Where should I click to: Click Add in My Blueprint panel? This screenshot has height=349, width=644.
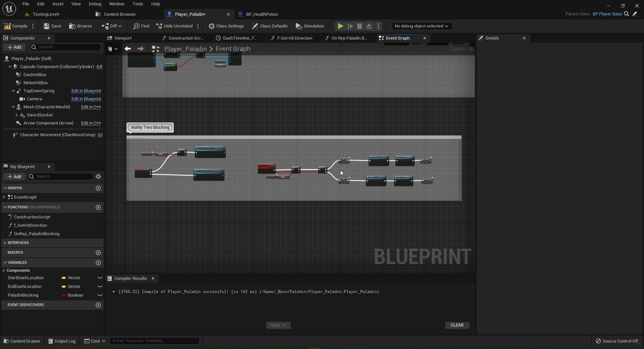[x=14, y=176]
